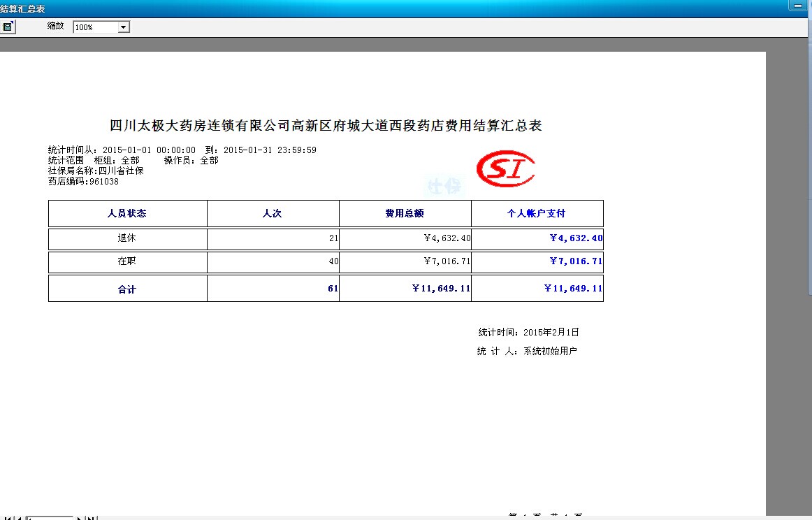This screenshot has height=520, width=812.
Task: Click the 人次 value 21 in the 退休 row
Action: click(333, 238)
